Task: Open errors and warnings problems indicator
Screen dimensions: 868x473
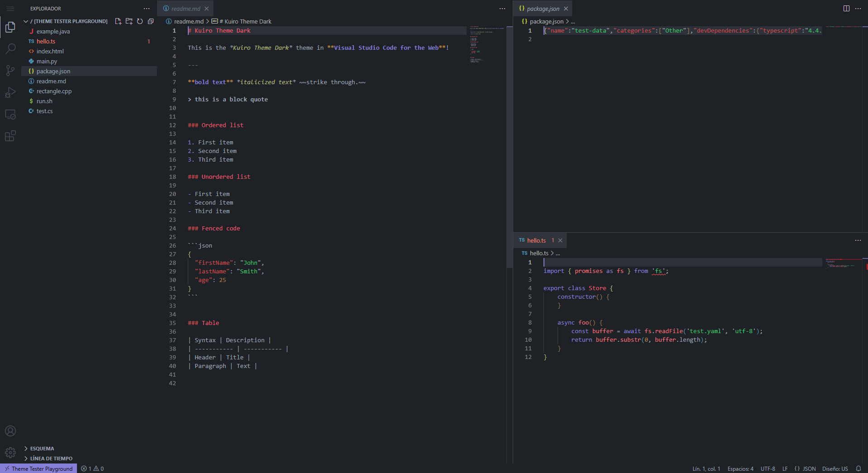Action: tap(92, 469)
